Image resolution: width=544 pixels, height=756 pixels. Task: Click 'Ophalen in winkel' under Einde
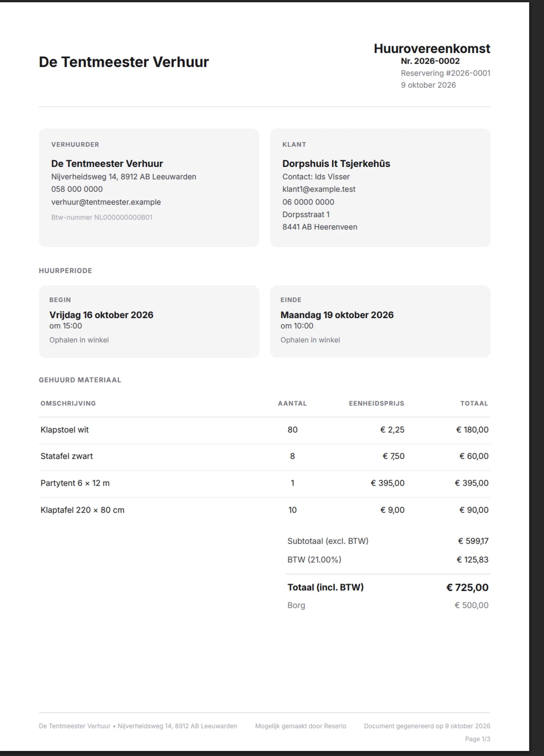tap(310, 340)
